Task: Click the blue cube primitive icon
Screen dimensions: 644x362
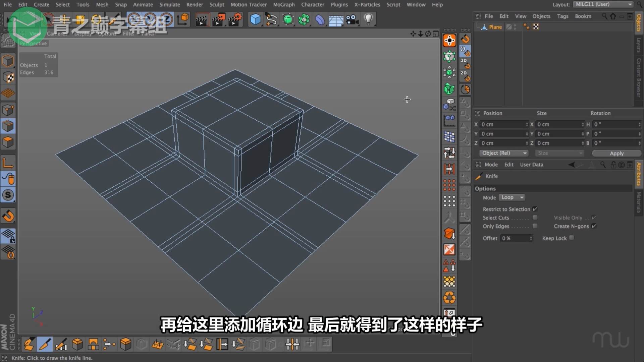Action: pyautogui.click(x=256, y=19)
